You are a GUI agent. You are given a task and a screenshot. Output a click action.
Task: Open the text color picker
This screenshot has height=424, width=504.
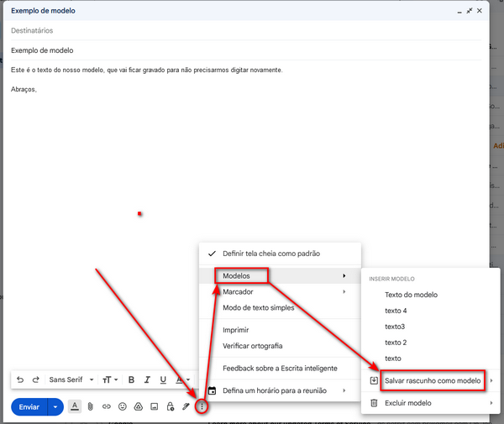(183, 380)
